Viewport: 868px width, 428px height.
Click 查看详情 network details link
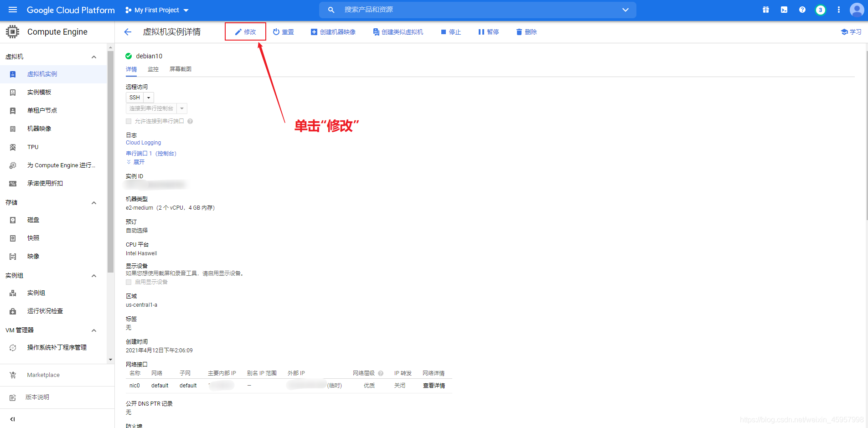tap(434, 386)
